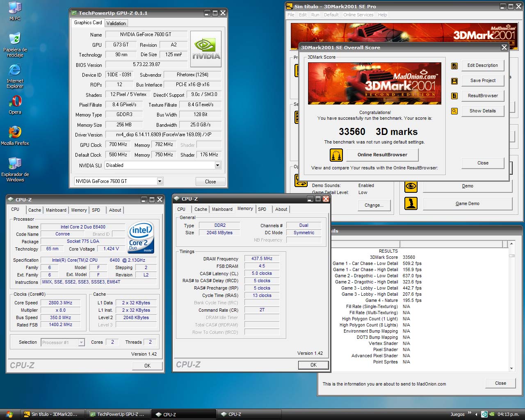Open the NVIDIA SLI dropdown arrow
This screenshot has height=420, width=525.
(218, 165)
